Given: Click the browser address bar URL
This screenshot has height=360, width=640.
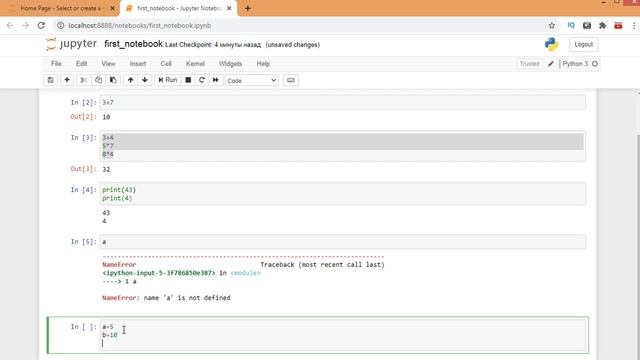Looking at the screenshot, I should (140, 25).
